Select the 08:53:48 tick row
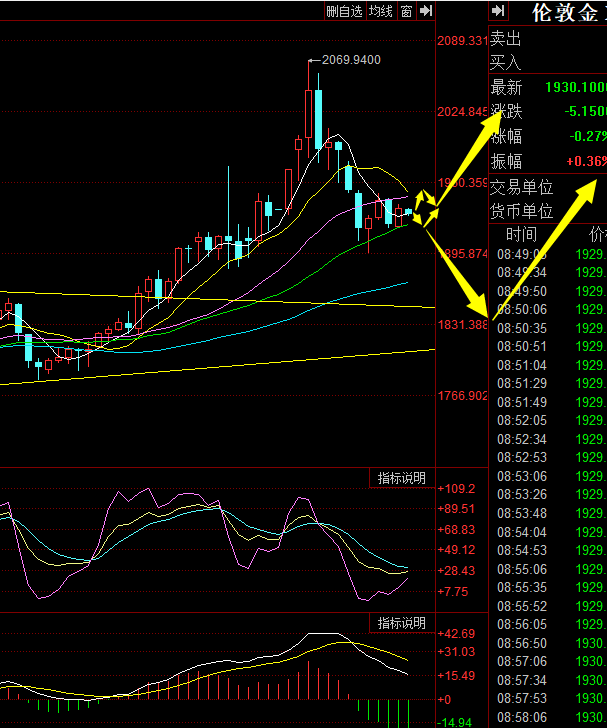The image size is (607, 728). (x=552, y=514)
